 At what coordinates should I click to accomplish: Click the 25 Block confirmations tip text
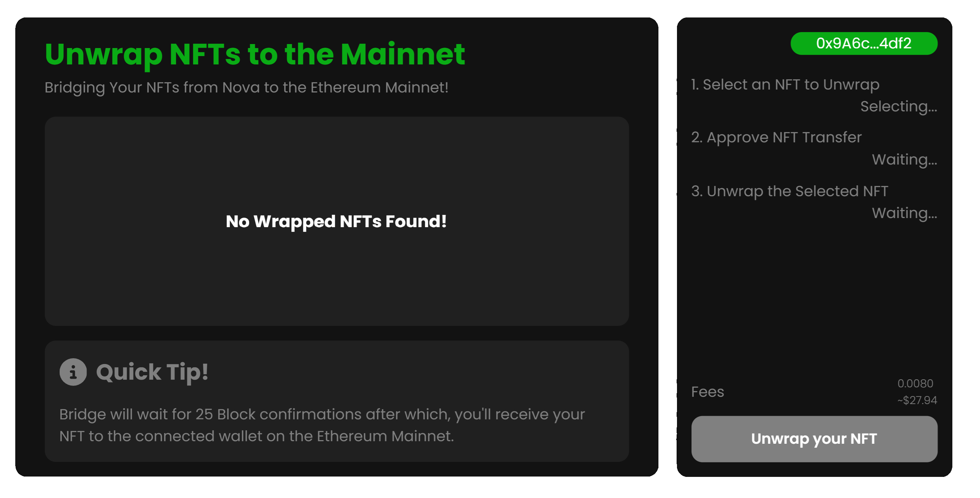tap(322, 425)
